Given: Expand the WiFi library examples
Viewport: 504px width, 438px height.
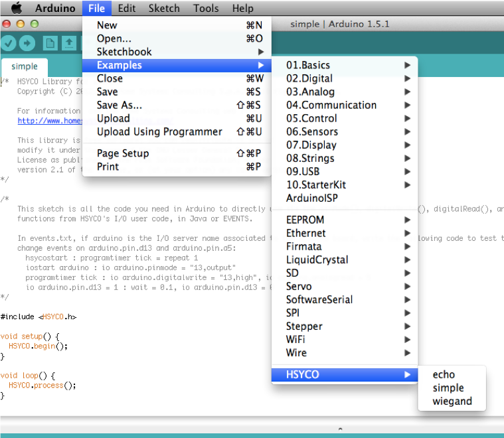Looking at the screenshot, I should [345, 340].
